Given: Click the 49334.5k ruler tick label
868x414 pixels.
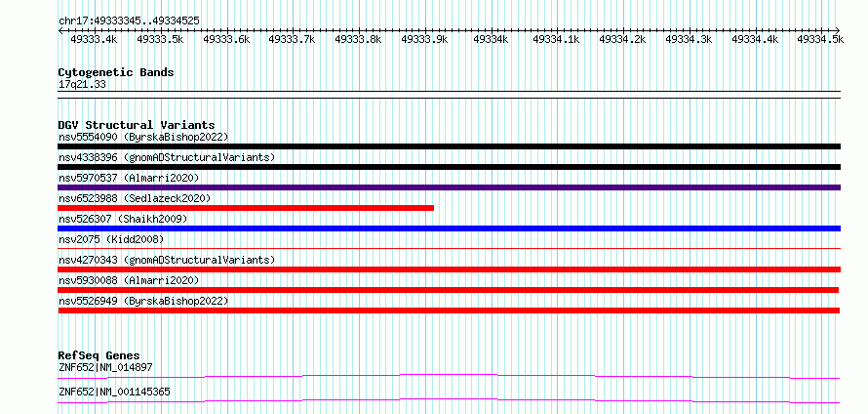Looking at the screenshot, I should 820,39.
